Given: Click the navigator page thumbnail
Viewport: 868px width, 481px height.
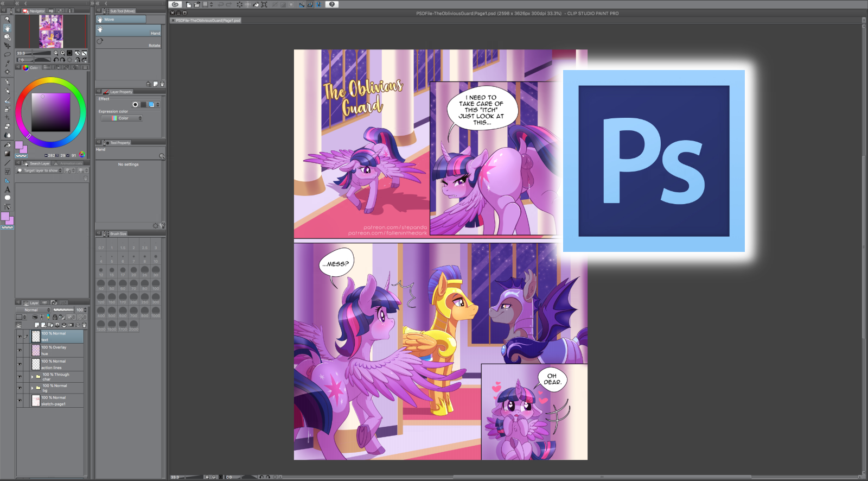Looking at the screenshot, I should tap(51, 31).
